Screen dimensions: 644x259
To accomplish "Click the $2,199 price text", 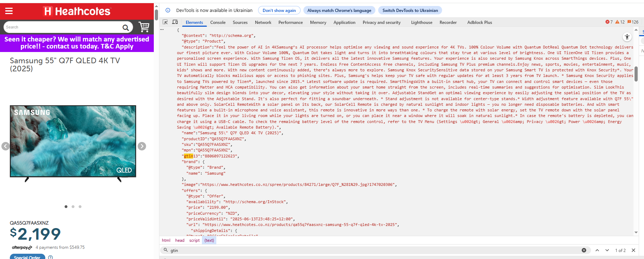I will point(35,234).
